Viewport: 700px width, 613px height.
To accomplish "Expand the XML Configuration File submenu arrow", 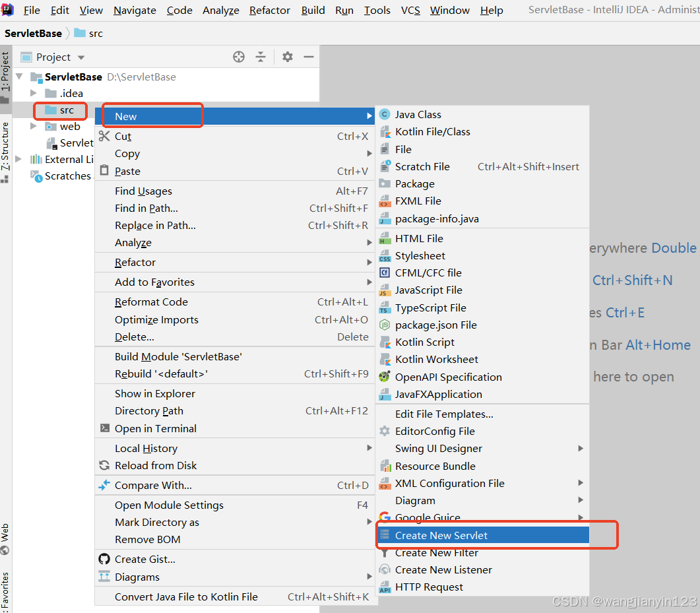I will [x=581, y=482].
